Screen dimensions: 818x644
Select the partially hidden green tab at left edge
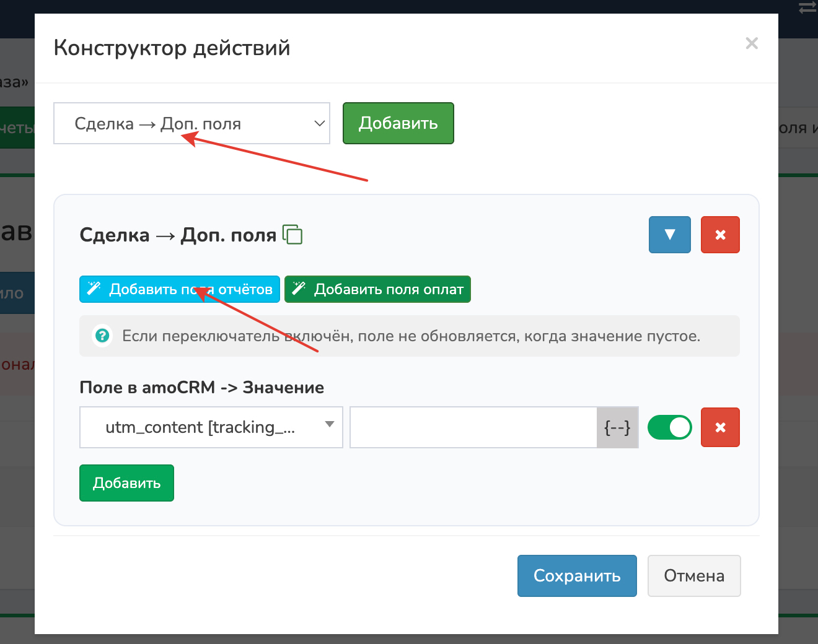[x=17, y=128]
